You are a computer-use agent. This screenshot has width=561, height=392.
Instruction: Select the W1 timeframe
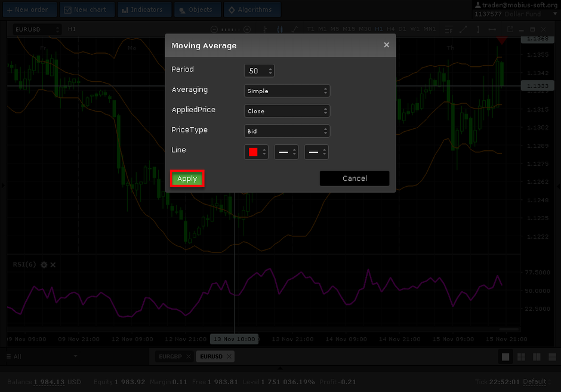(x=415, y=29)
